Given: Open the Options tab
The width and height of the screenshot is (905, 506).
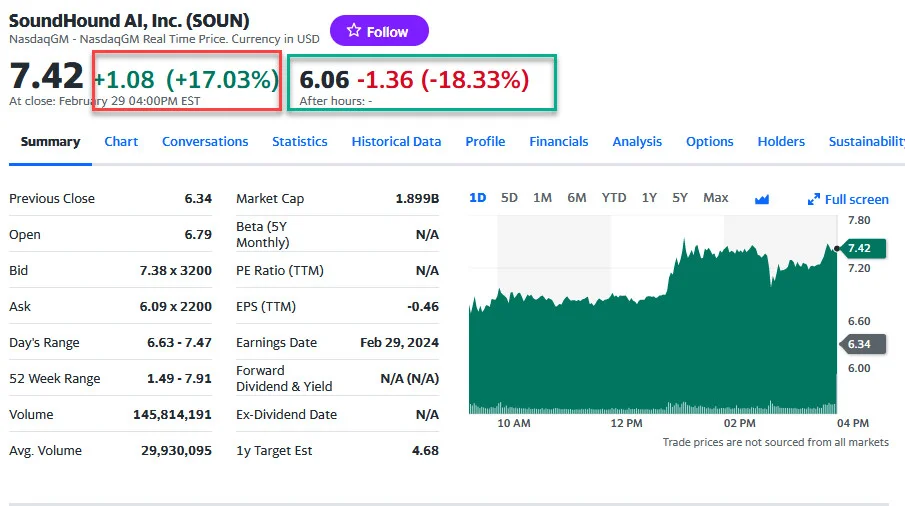Looking at the screenshot, I should 709,142.
